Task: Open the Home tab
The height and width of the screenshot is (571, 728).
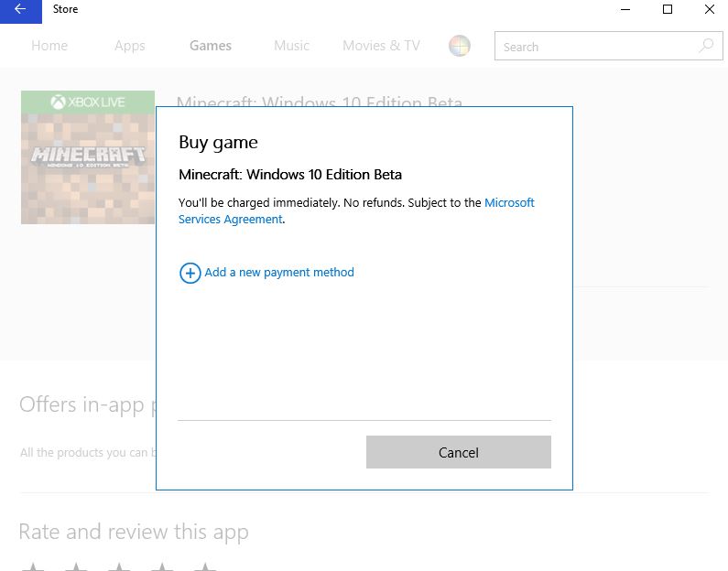Action: (49, 46)
